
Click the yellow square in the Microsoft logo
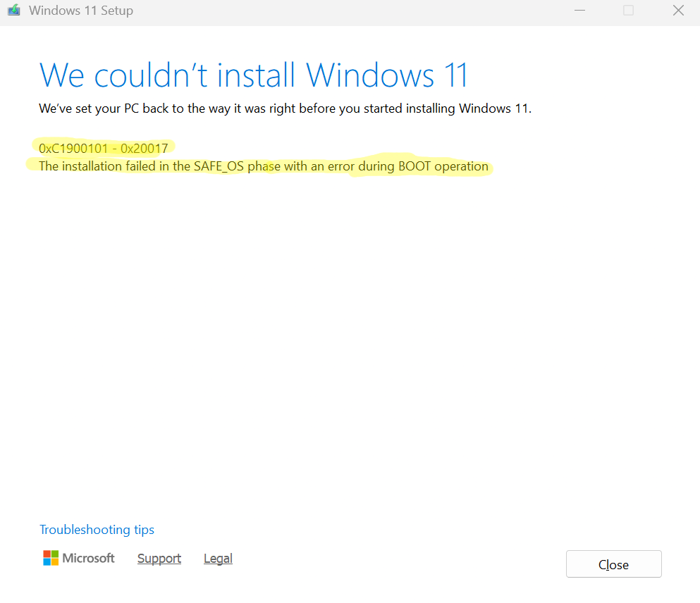coord(55,561)
